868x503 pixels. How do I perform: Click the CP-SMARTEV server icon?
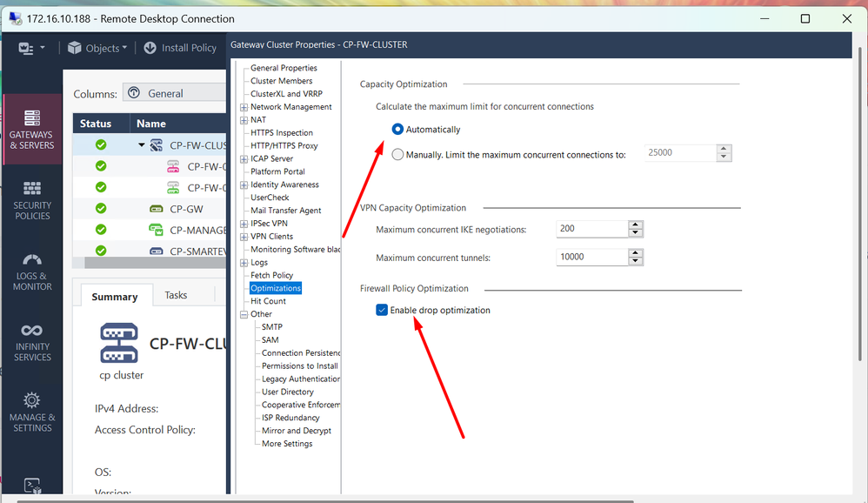click(157, 251)
